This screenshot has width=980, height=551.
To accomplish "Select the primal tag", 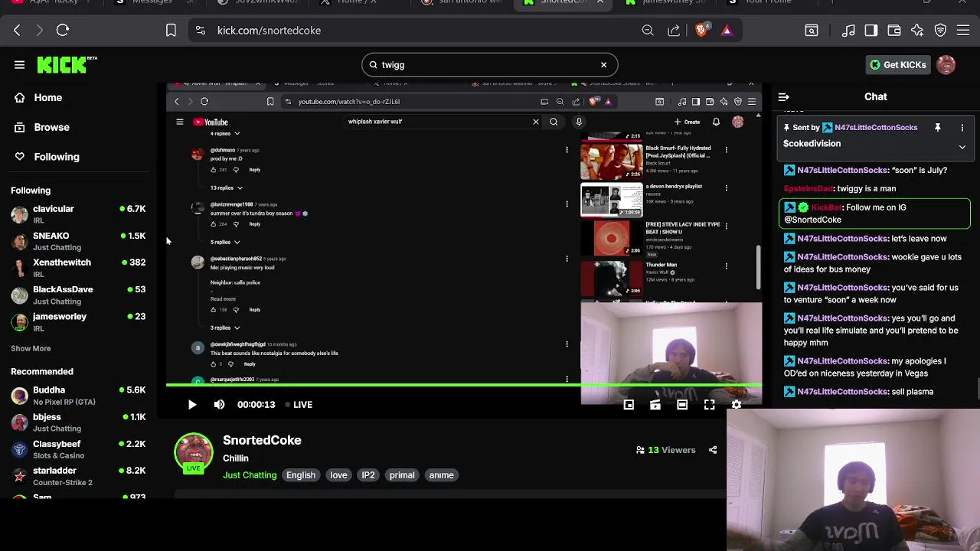I will pos(402,475).
